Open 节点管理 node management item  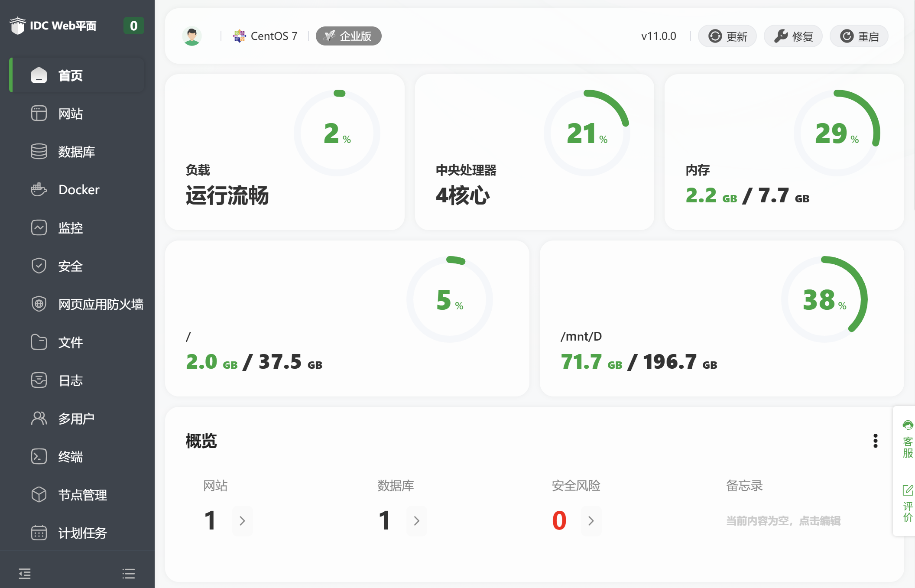(x=77, y=495)
